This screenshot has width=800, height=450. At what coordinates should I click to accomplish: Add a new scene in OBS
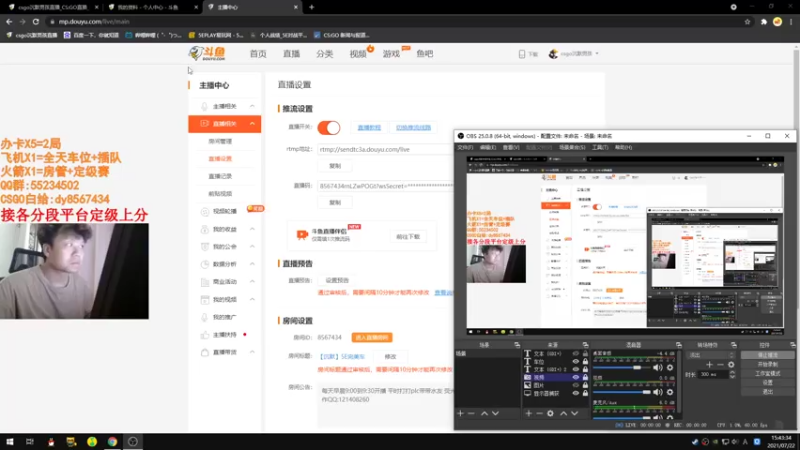click(x=460, y=413)
